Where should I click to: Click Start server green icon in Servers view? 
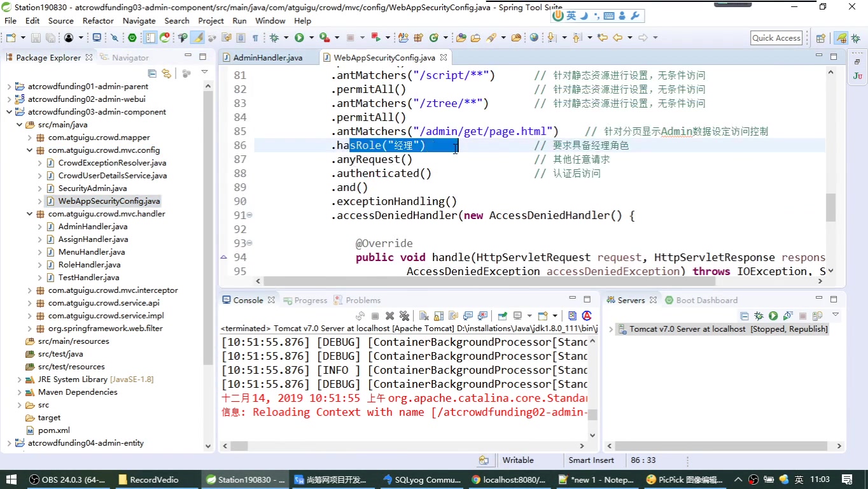[773, 316]
